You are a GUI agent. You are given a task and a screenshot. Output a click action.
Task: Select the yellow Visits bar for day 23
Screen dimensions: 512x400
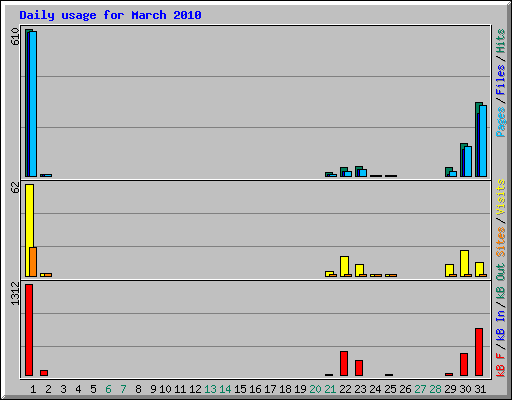(x=359, y=271)
